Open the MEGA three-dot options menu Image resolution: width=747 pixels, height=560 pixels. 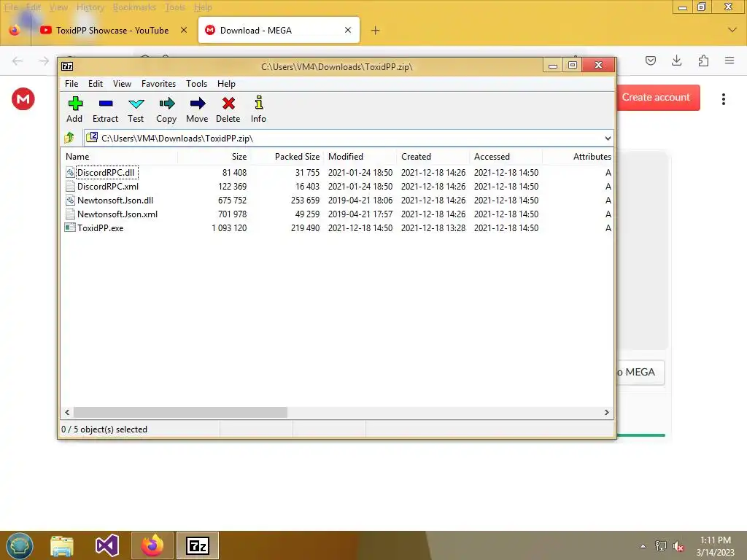[723, 99]
